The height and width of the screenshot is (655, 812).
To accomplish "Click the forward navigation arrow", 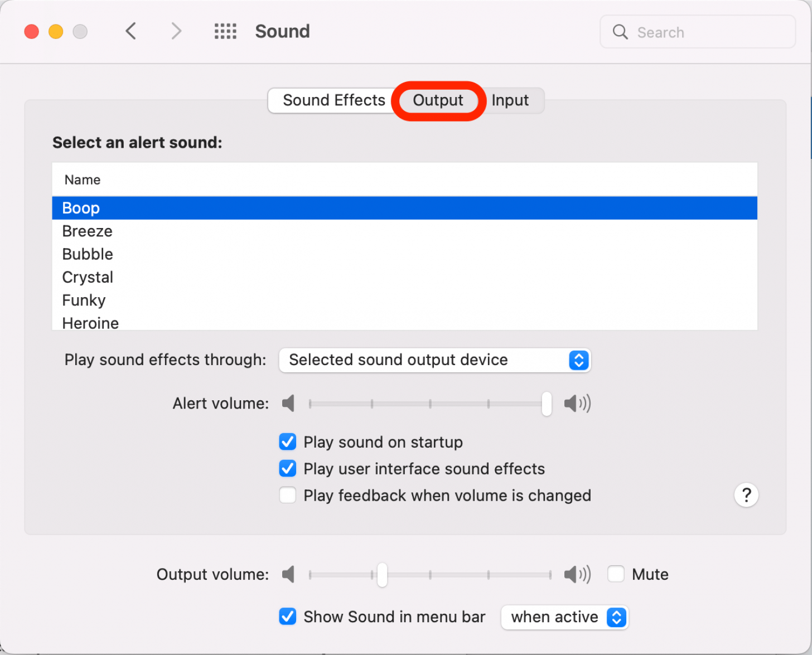I will pos(176,31).
